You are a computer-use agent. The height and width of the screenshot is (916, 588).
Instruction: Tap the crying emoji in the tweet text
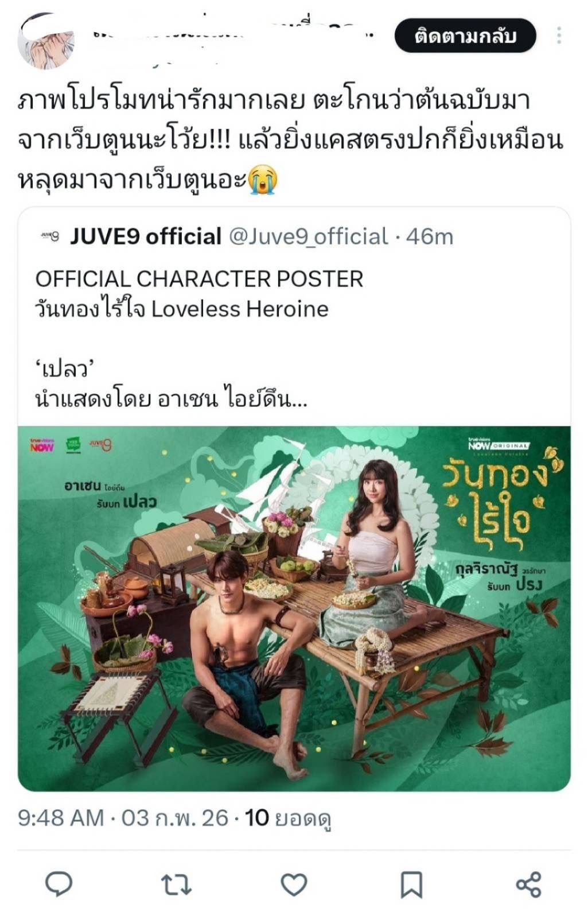pos(263,180)
